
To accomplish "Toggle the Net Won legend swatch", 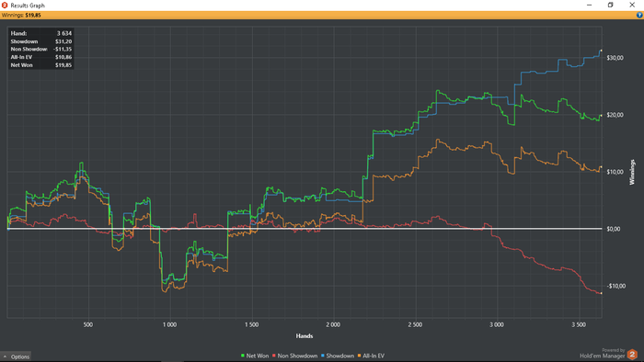I will (x=243, y=356).
